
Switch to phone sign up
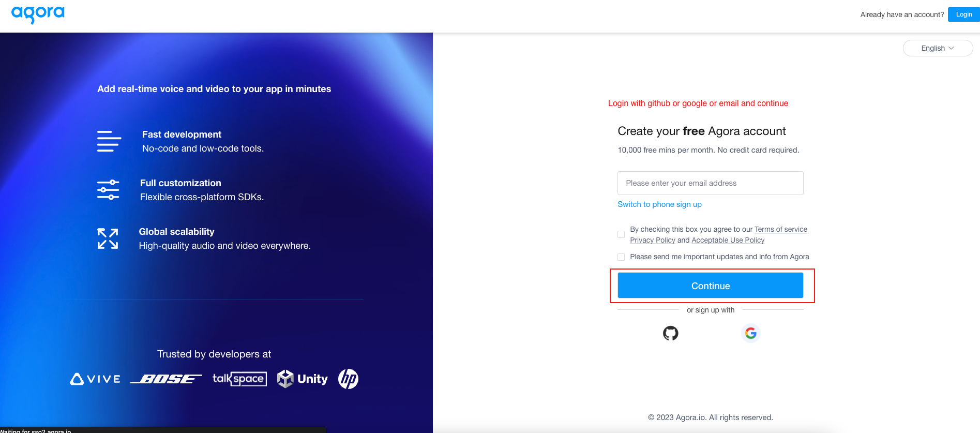point(659,204)
